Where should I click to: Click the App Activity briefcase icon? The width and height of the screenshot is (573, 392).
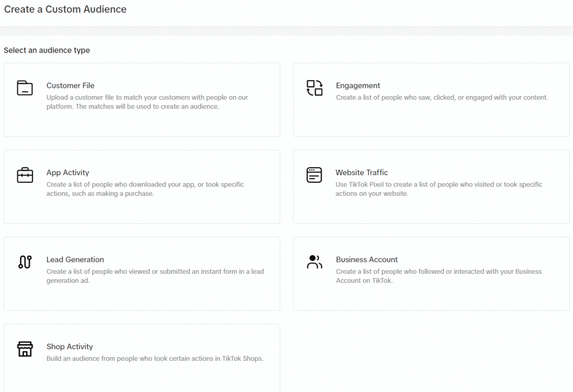click(x=25, y=175)
